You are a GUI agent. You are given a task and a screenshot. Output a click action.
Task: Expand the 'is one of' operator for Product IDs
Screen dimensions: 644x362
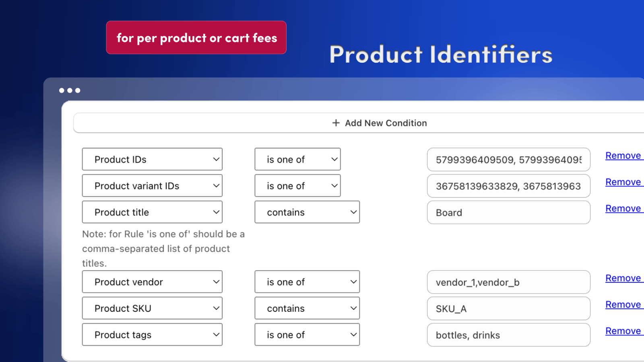(x=297, y=159)
